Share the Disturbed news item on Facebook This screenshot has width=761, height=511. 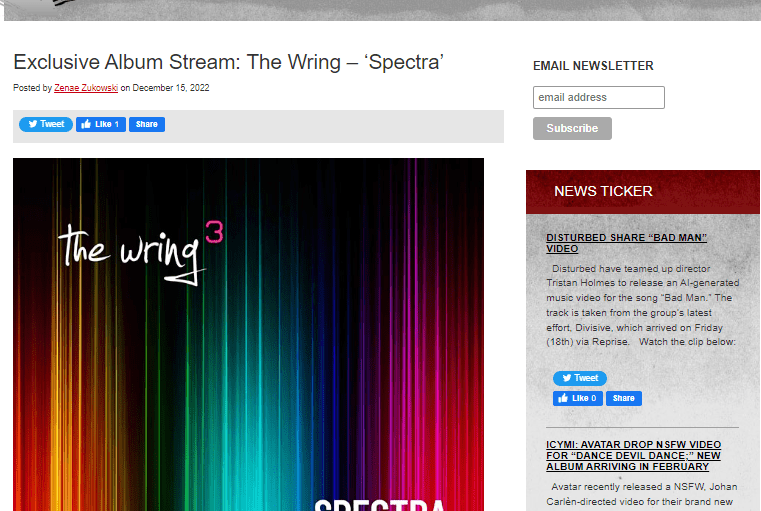[624, 398]
